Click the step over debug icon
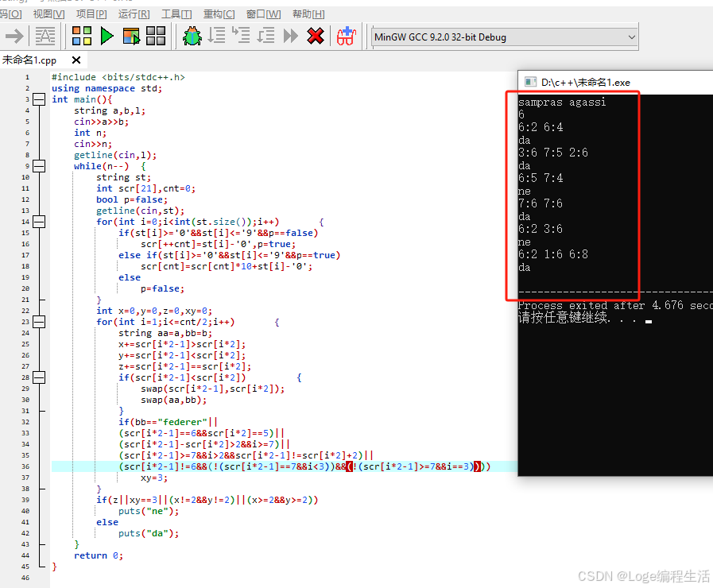This screenshot has height=588, width=713. [x=216, y=36]
